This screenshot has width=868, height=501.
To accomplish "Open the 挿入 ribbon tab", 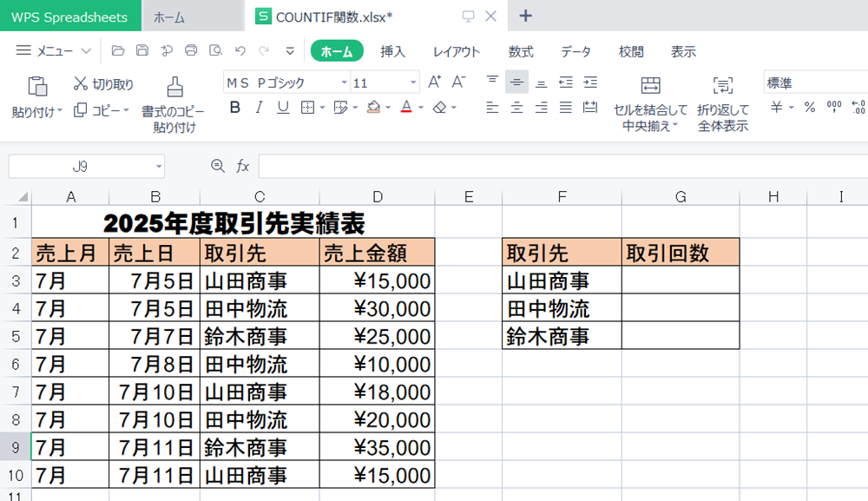I will [x=392, y=51].
